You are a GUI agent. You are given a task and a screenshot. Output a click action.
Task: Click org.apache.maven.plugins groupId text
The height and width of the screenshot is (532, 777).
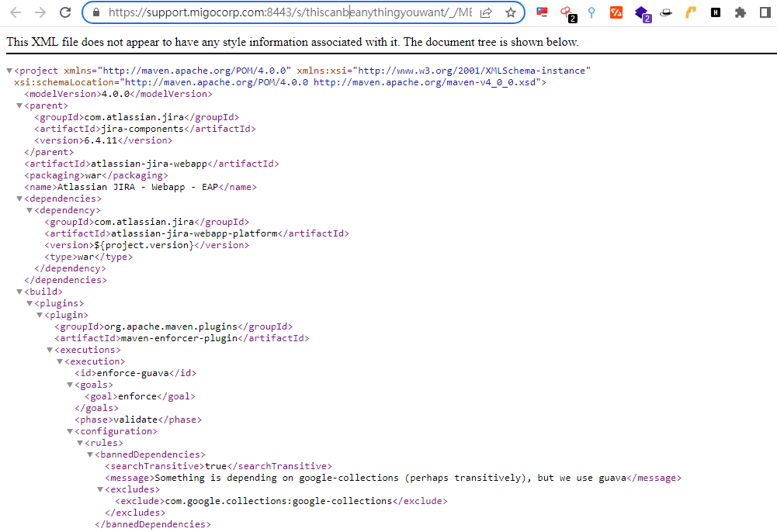click(171, 326)
